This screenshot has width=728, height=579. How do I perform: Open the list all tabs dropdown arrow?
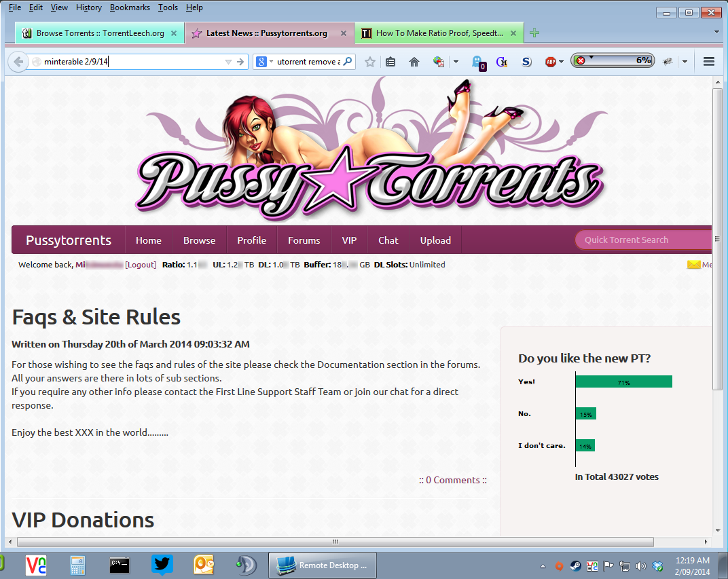[x=716, y=33]
